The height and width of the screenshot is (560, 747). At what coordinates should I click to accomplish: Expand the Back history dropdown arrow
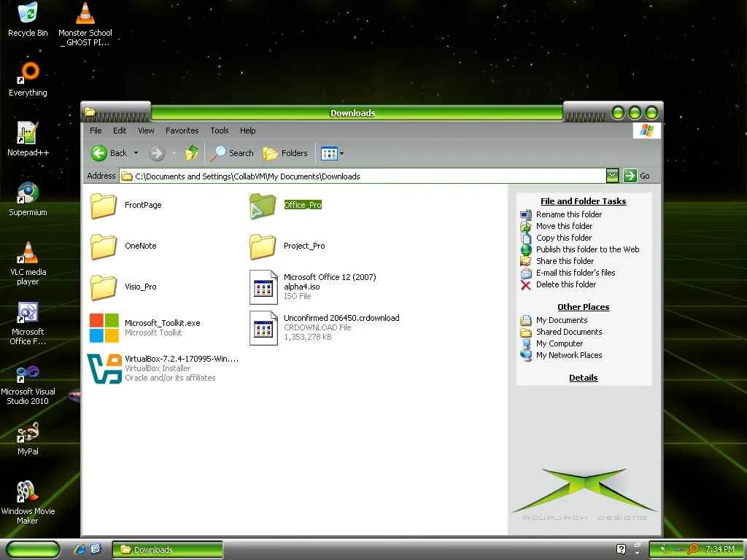[x=136, y=153]
